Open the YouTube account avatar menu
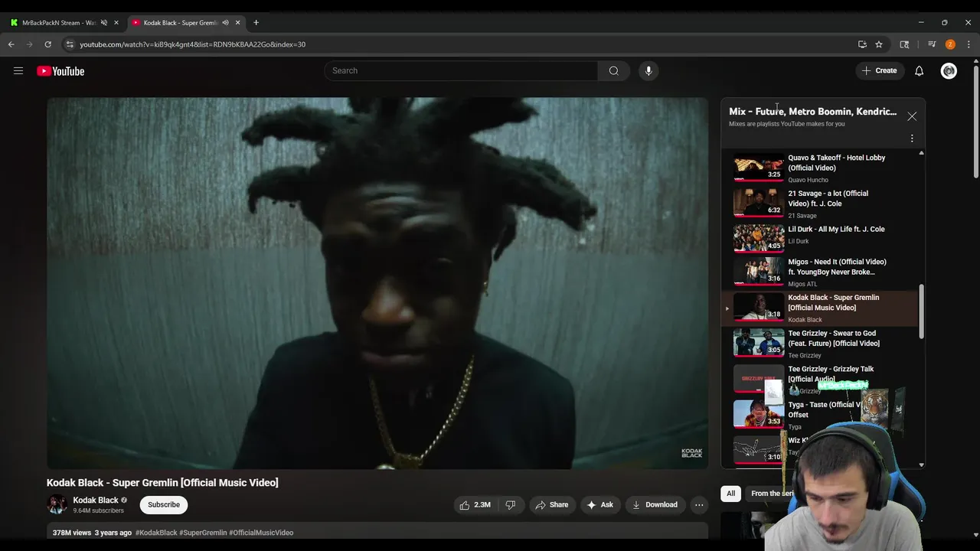Viewport: 980px width, 551px height. [x=949, y=71]
